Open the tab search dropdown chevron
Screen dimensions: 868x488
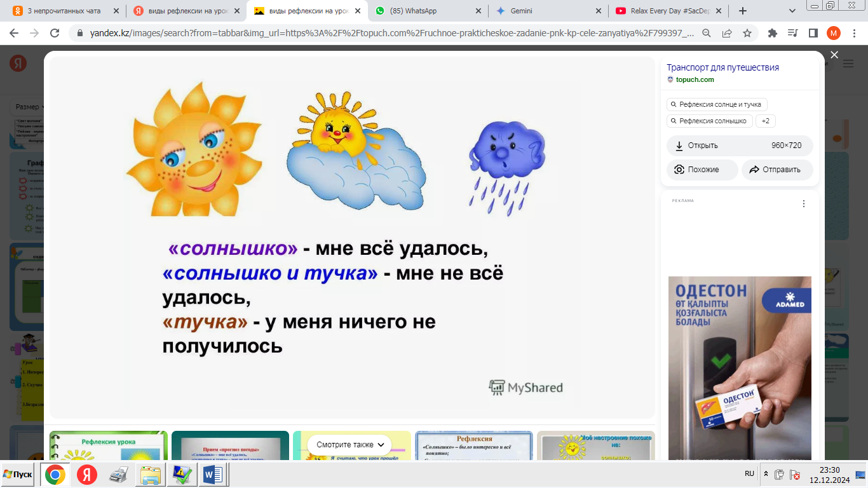click(792, 11)
